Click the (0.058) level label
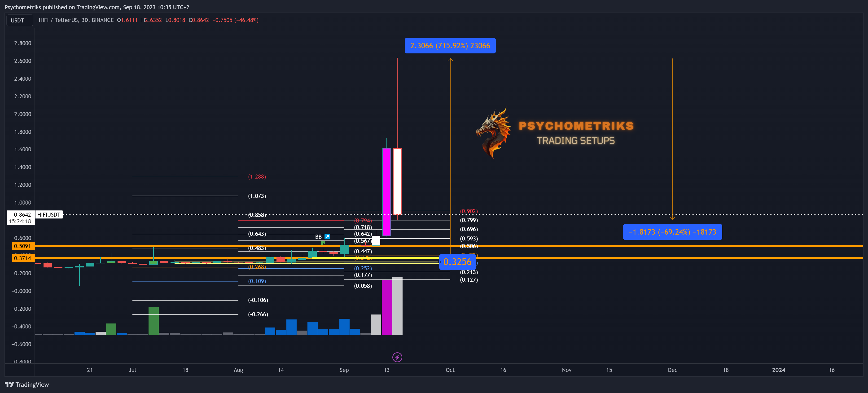 363,286
